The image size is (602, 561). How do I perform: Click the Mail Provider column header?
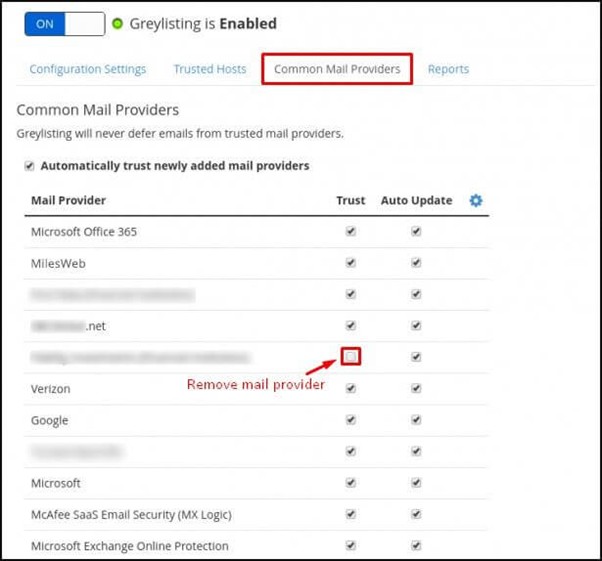[69, 201]
